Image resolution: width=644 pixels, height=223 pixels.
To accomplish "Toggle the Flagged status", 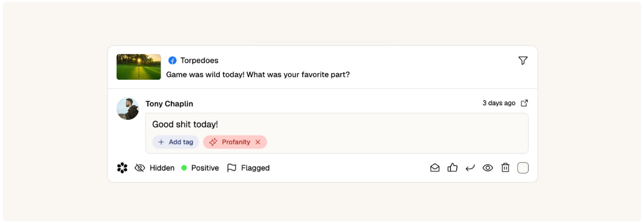I will coord(248,168).
